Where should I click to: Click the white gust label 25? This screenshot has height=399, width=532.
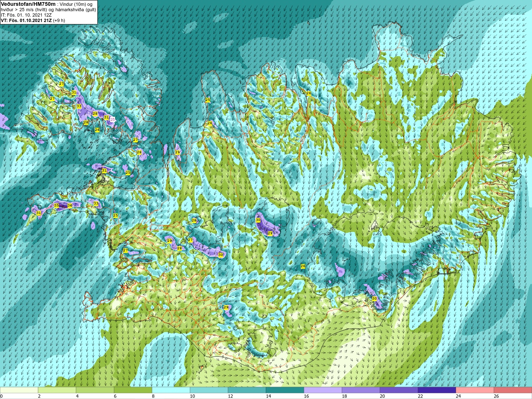(113, 119)
